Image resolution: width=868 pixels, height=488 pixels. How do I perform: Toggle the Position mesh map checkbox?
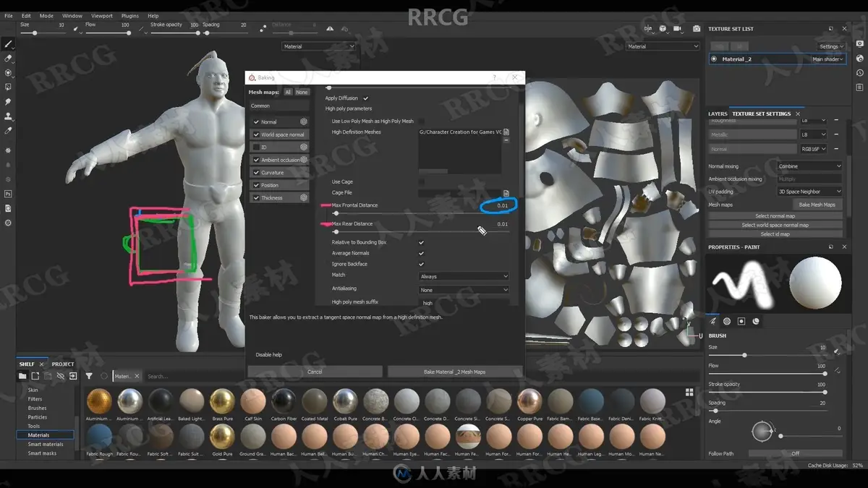click(256, 185)
